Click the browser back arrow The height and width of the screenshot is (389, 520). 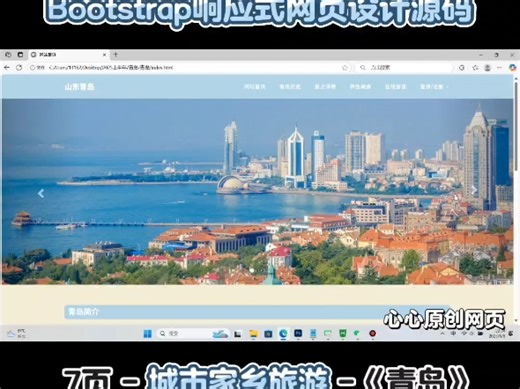pyautogui.click(x=7, y=68)
